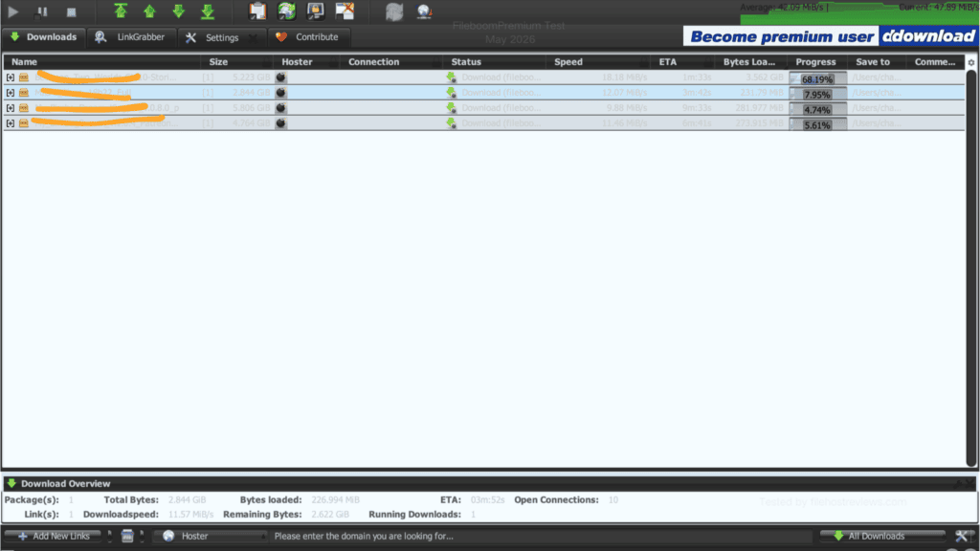Click the 4.74% progress bar
Viewport: 980px width, 551px height.
[817, 109]
